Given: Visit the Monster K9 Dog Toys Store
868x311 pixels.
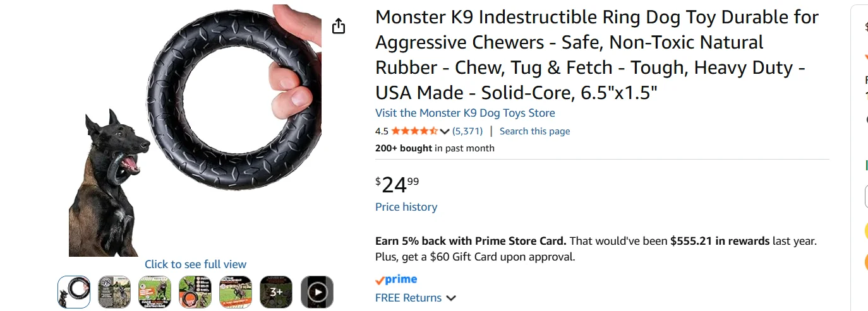Looking at the screenshot, I should point(465,113).
